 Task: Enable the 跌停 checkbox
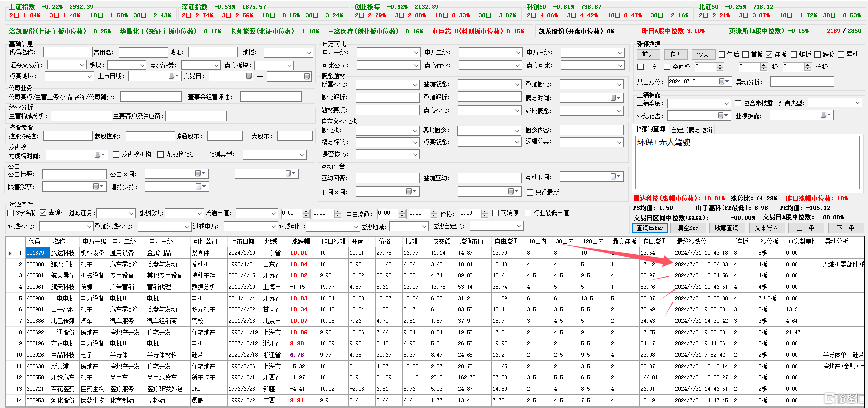click(817, 54)
